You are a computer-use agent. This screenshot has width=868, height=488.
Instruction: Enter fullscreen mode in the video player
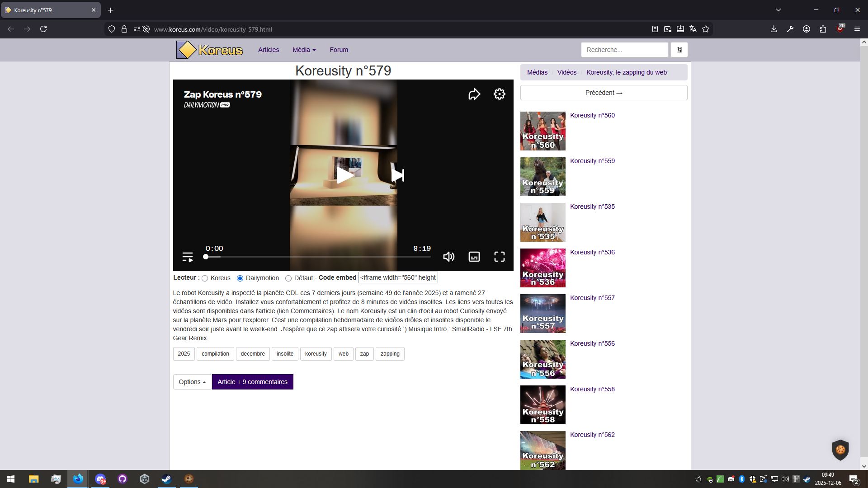tap(499, 257)
